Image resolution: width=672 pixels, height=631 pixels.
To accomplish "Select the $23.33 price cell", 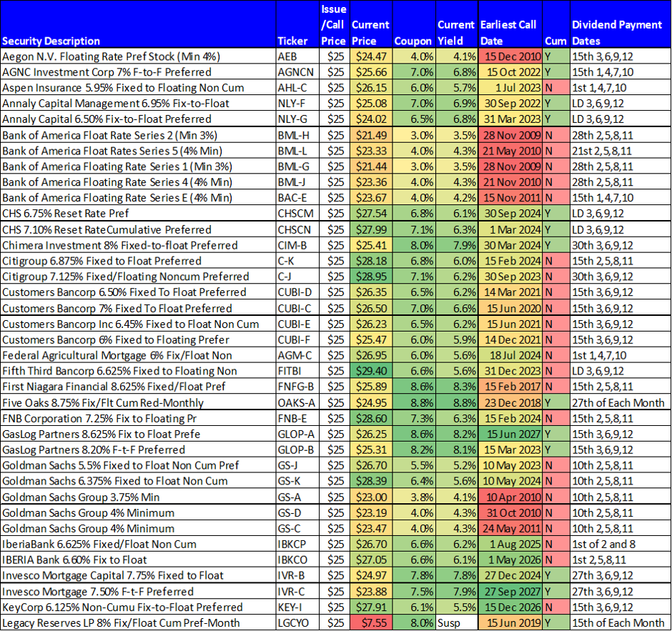I will point(371,151).
